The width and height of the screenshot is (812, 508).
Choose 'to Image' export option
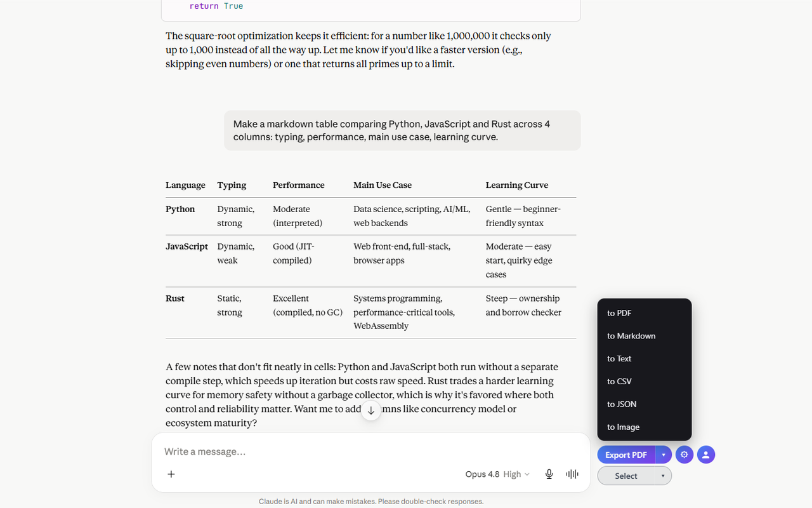[645, 427]
